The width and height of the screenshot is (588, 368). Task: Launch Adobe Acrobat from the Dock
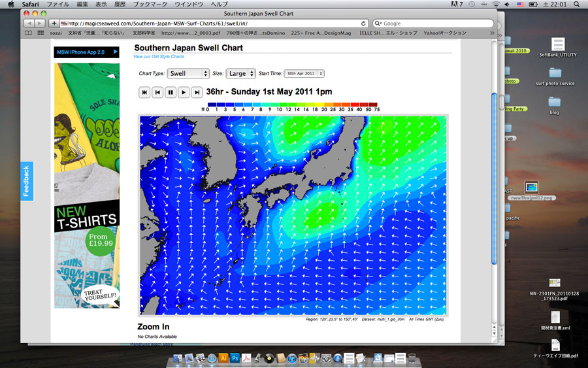246,358
